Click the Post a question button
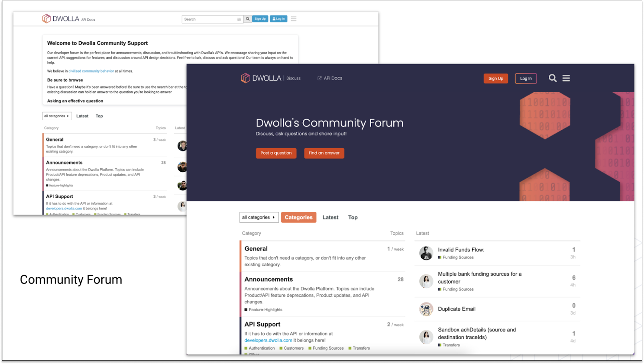 [x=276, y=153]
